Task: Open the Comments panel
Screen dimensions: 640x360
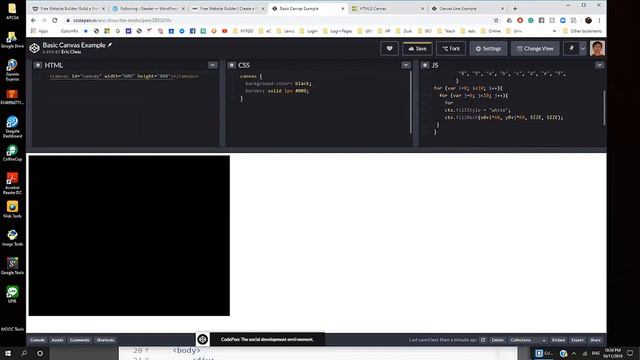Action: click(80, 340)
